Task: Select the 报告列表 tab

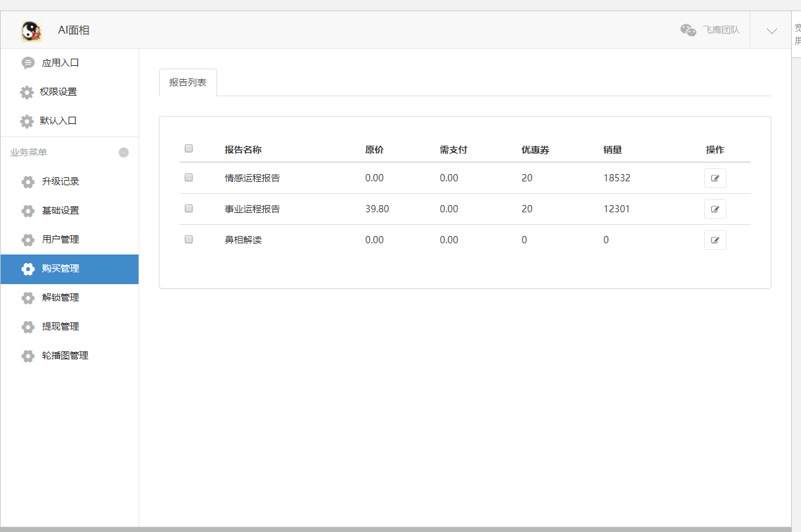Action: point(187,82)
